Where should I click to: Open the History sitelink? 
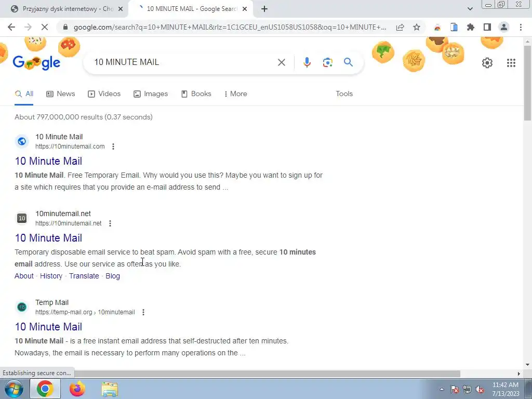51,276
